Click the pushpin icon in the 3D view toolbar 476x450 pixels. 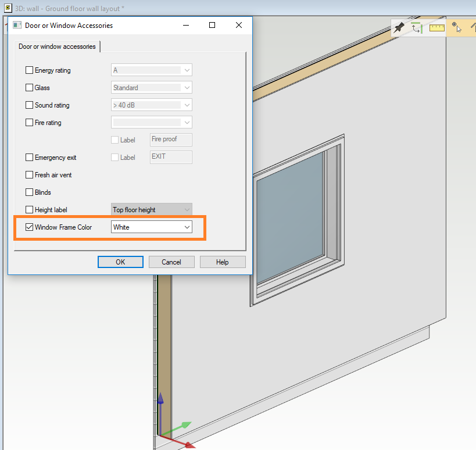click(x=399, y=28)
